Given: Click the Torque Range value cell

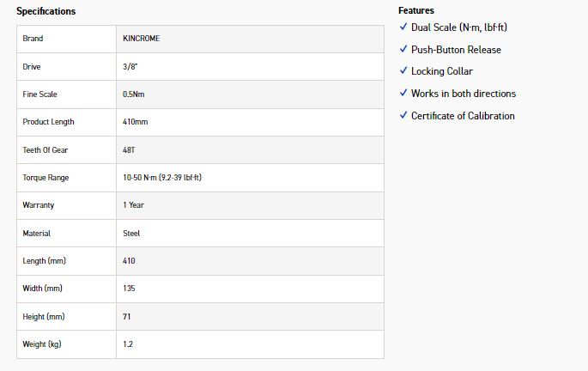Looking at the screenshot, I should tap(162, 178).
